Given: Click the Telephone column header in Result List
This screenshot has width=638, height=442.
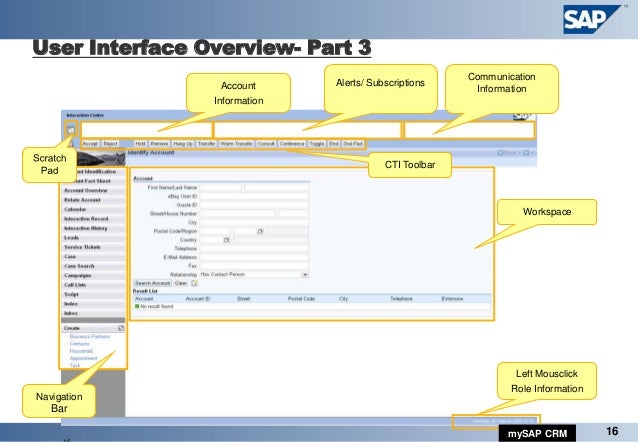Looking at the screenshot, I should [401, 299].
